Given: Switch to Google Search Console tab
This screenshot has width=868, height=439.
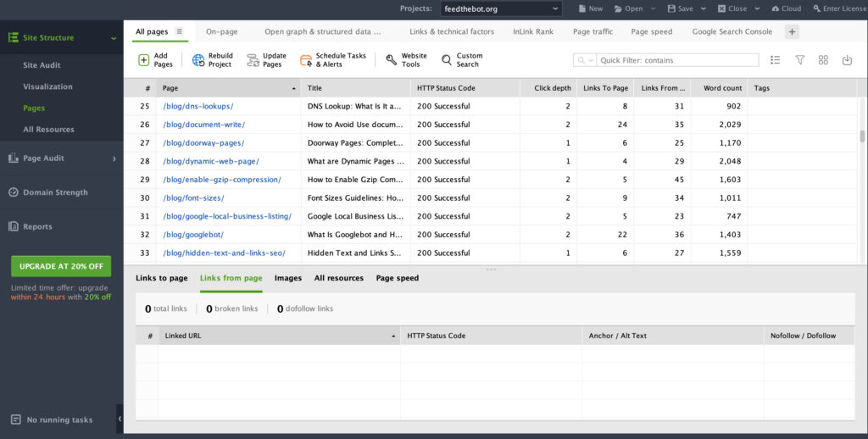Looking at the screenshot, I should tap(732, 31).
